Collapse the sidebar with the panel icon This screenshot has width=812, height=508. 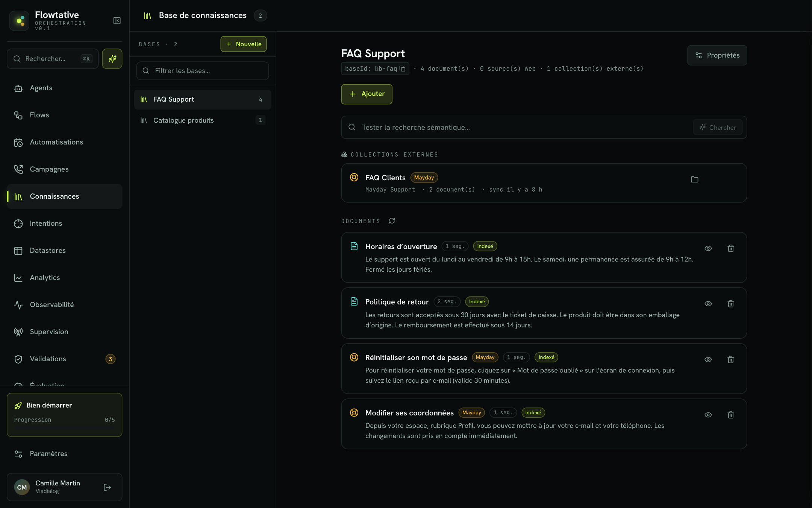(x=117, y=21)
